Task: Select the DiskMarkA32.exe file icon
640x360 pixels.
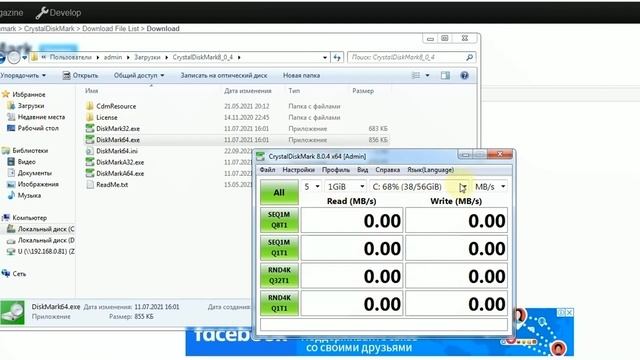Action: 90,162
